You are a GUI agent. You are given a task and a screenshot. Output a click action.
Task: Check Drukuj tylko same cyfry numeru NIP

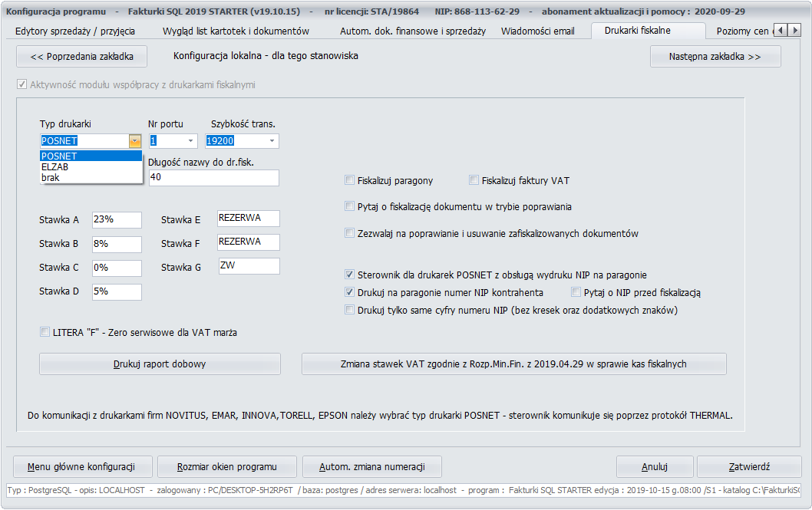click(349, 310)
